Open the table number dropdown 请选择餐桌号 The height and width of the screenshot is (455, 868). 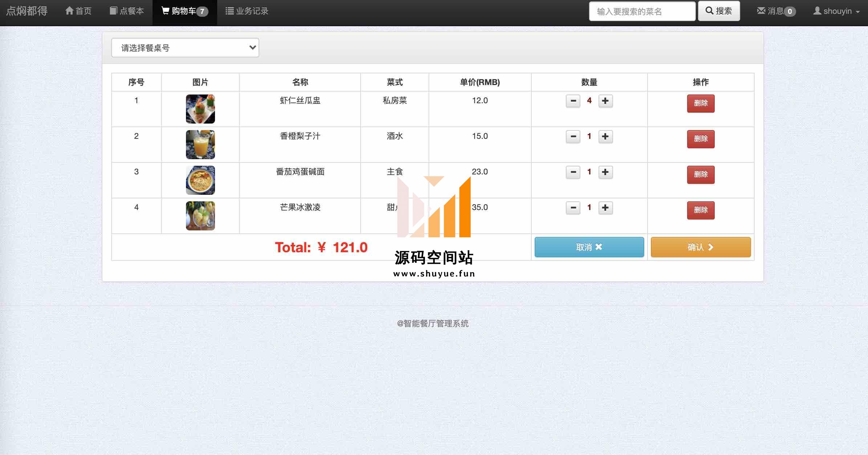pyautogui.click(x=185, y=48)
